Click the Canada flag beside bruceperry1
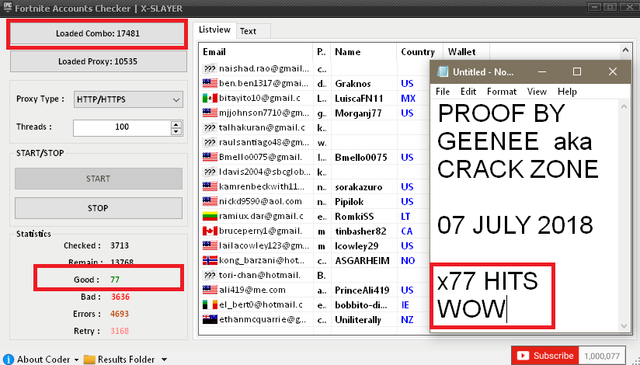The width and height of the screenshot is (640, 365). coord(210,231)
